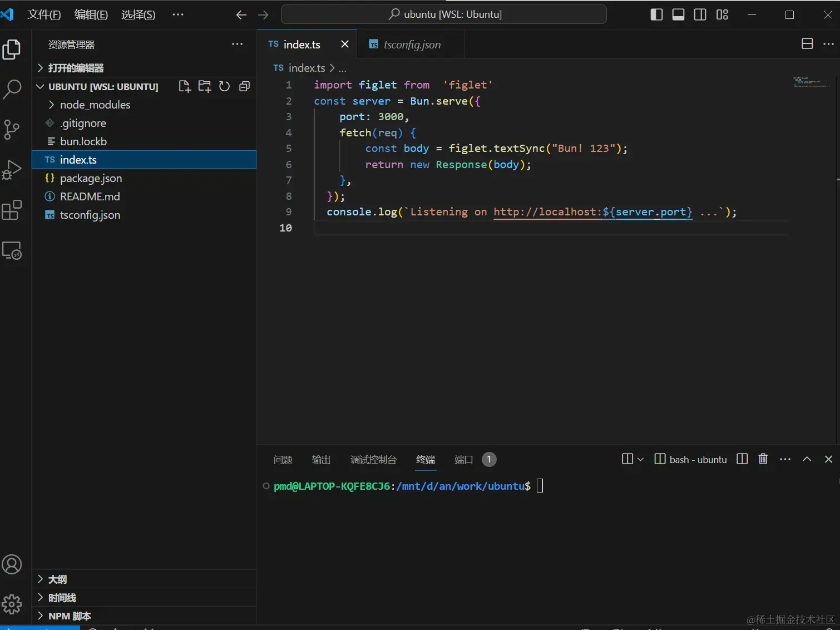Close the terminal panel
This screenshot has width=840, height=630.
click(x=828, y=459)
